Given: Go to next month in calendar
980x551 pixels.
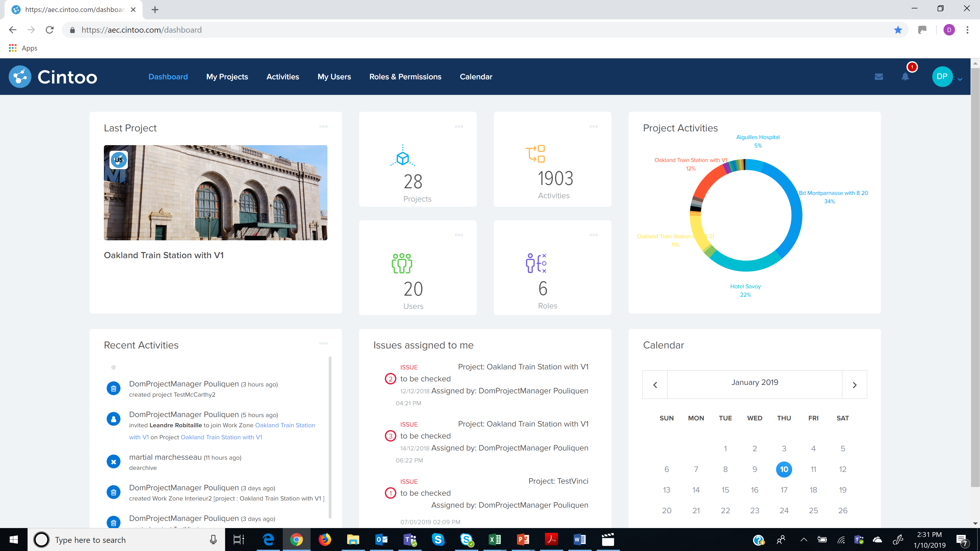Looking at the screenshot, I should tap(854, 385).
